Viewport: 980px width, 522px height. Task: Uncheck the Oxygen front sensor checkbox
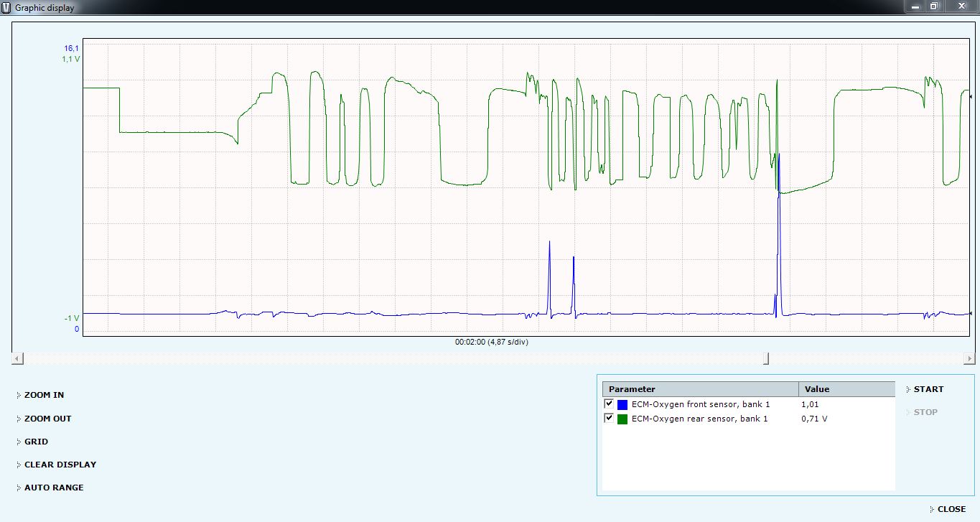pos(609,404)
